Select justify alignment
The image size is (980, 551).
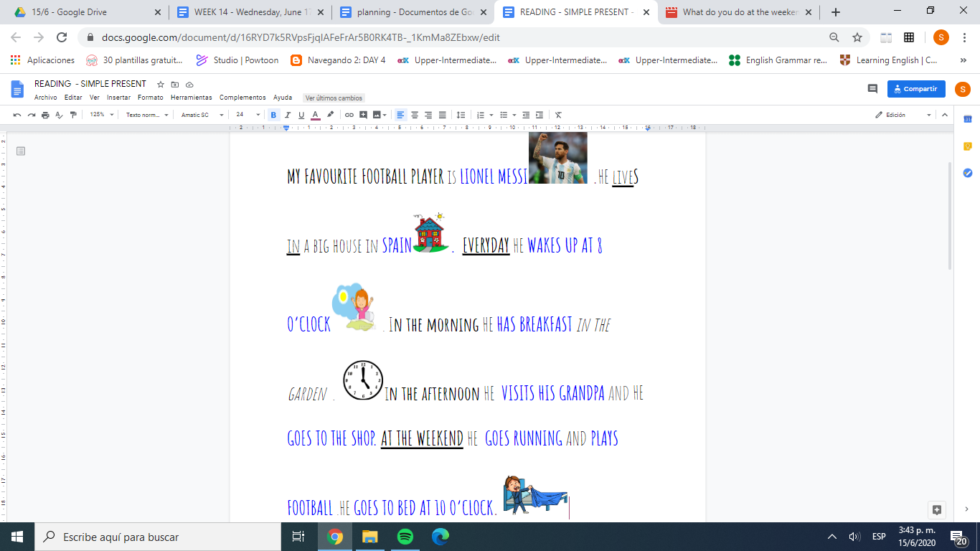coord(442,115)
